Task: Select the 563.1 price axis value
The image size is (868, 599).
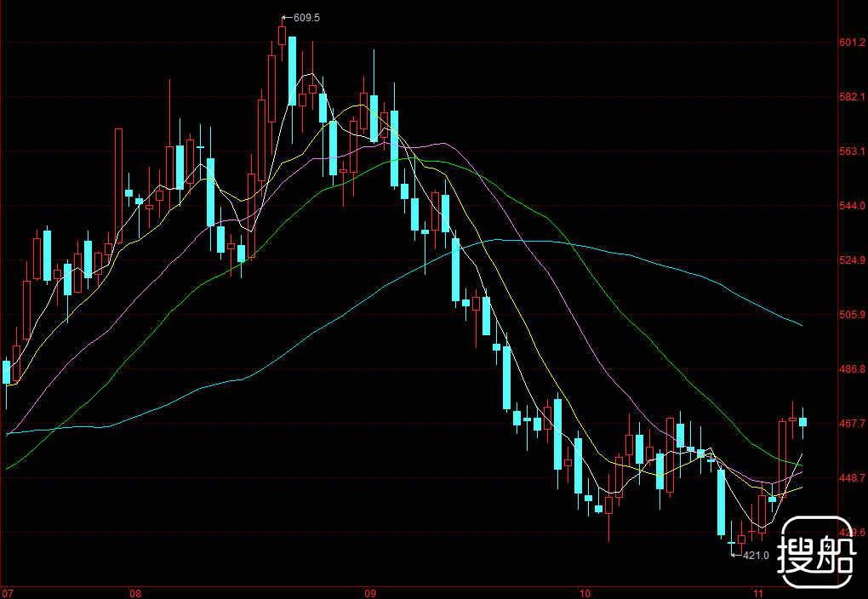Action: (x=852, y=151)
